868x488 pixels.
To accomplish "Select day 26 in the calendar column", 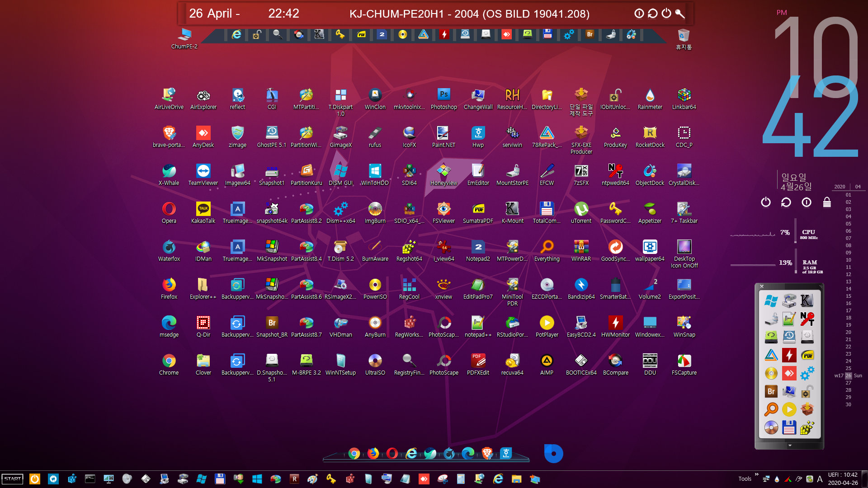I will click(x=849, y=375).
